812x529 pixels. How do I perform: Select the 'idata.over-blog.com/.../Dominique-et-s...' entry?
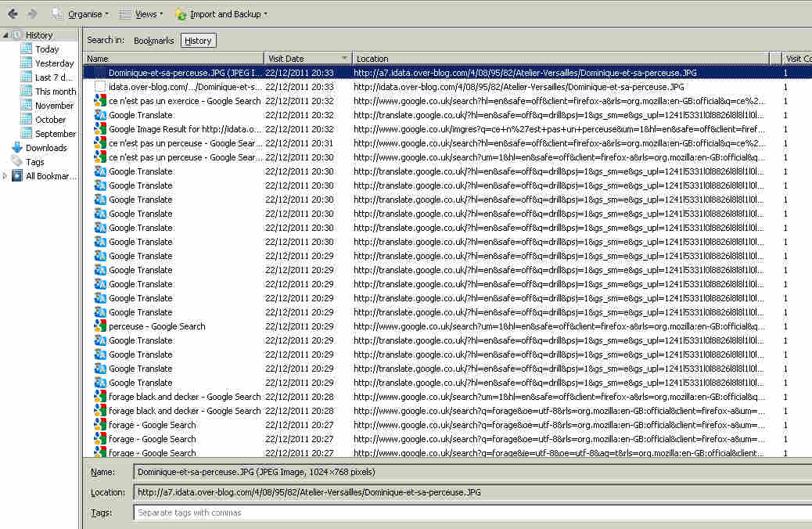[x=185, y=87]
